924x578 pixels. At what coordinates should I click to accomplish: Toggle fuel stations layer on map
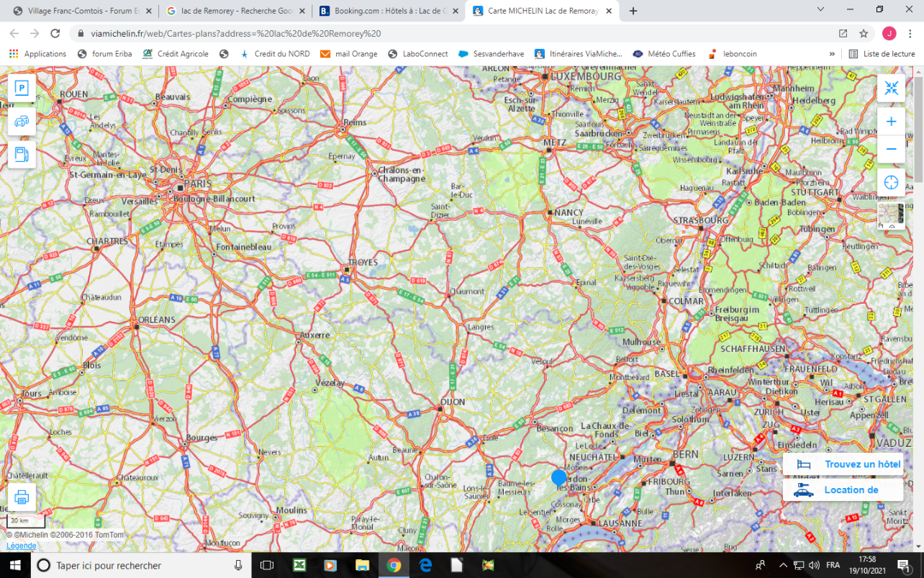click(22, 154)
